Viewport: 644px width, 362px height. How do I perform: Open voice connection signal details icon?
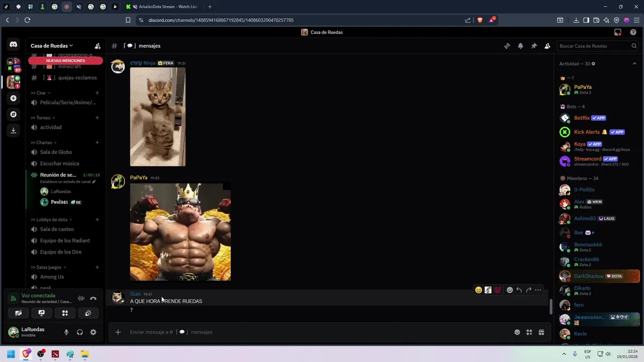coord(14,298)
